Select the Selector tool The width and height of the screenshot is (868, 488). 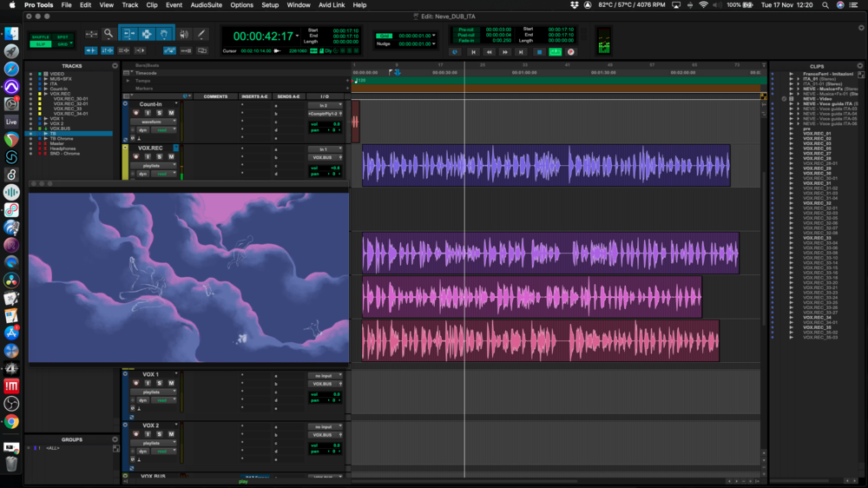click(x=147, y=34)
